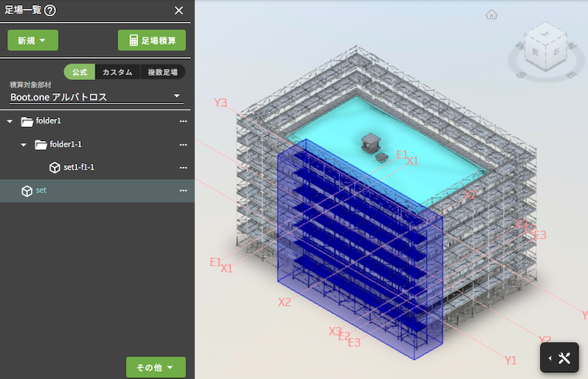Viewport: 588px width, 379px height.
Task: Switch to the 公式 tab
Action: click(79, 72)
